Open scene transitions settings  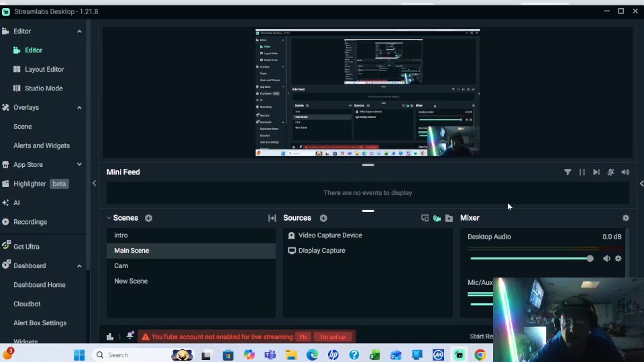point(272,219)
